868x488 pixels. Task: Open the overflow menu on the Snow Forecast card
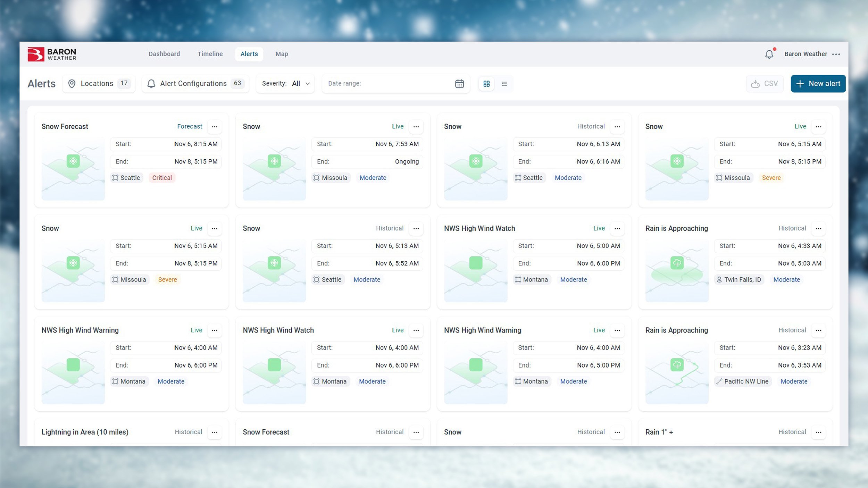pyautogui.click(x=215, y=126)
